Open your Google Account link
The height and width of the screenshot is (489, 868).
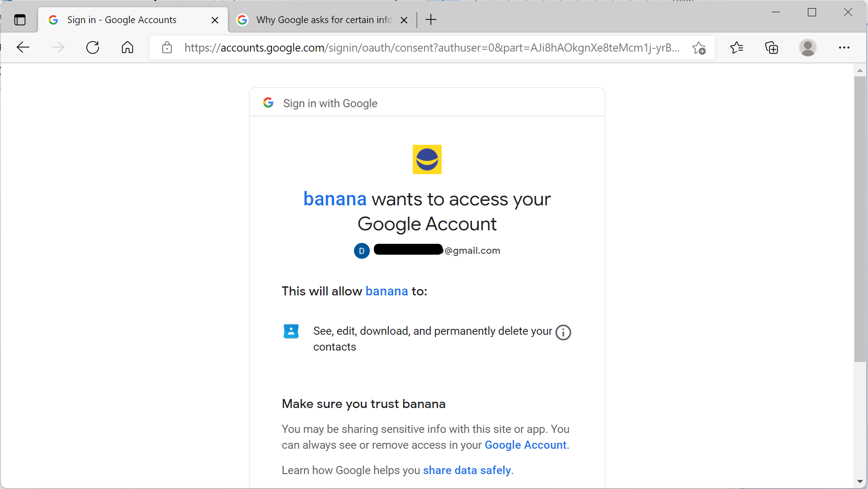tap(525, 445)
